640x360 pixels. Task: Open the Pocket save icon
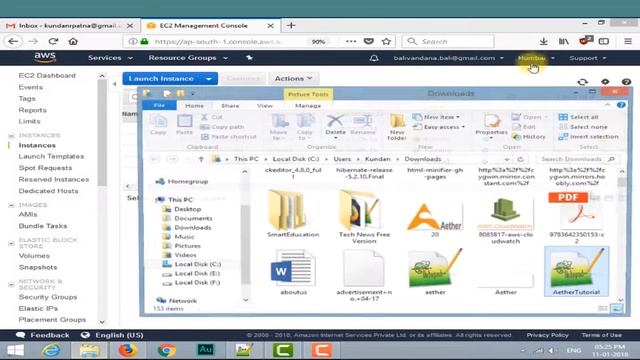tap(369, 41)
